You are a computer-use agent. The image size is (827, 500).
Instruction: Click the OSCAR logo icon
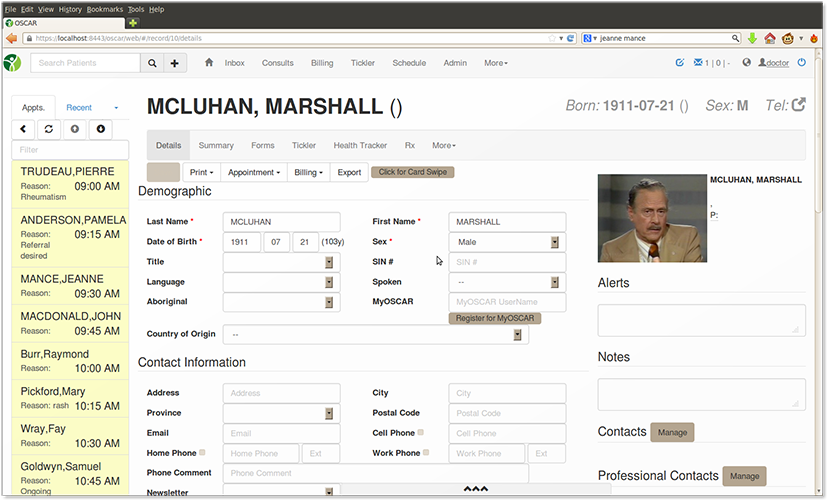(x=12, y=63)
